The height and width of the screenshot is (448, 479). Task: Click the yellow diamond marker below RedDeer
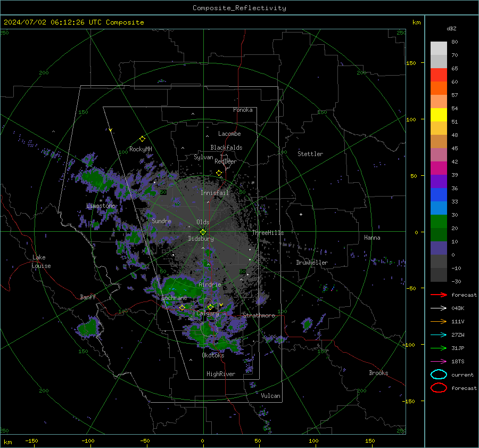219,173
